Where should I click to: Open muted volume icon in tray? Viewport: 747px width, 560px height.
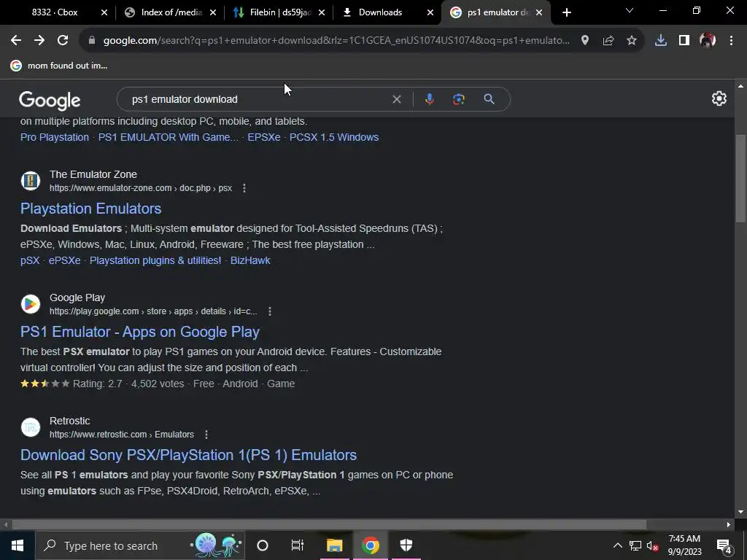[653, 545]
